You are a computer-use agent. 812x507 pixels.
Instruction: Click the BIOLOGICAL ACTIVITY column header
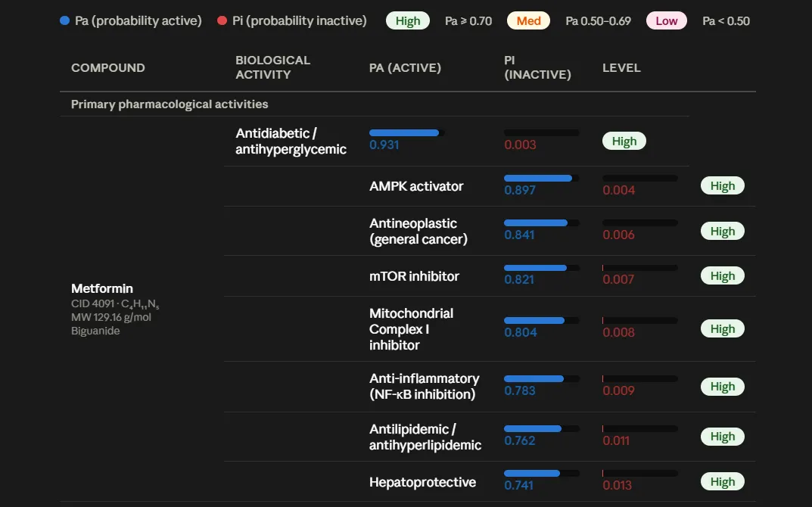click(x=273, y=67)
